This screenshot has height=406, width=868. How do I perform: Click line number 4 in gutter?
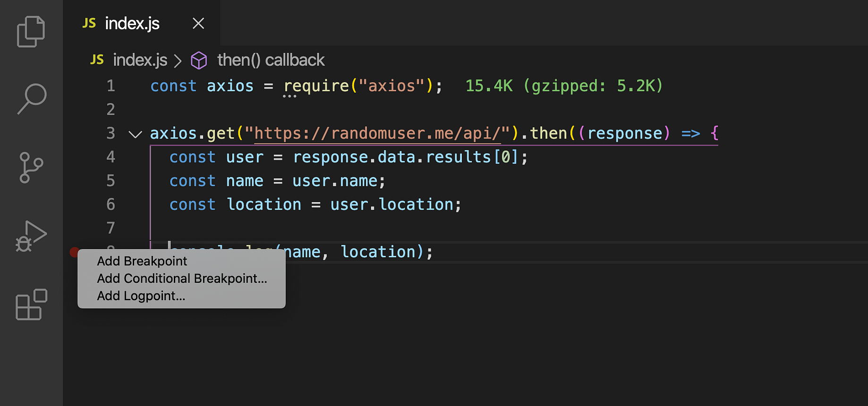111,157
